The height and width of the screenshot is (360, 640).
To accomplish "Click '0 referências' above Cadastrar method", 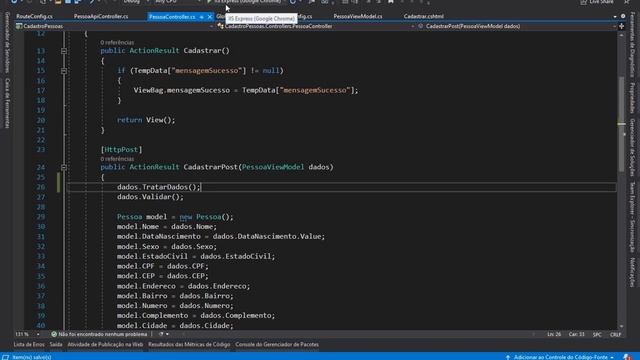I will click(x=117, y=42).
